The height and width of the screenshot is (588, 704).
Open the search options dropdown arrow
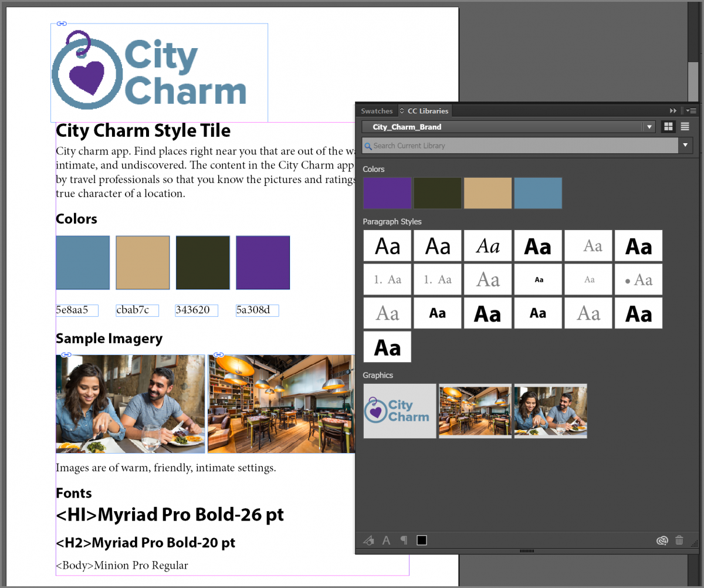(686, 146)
